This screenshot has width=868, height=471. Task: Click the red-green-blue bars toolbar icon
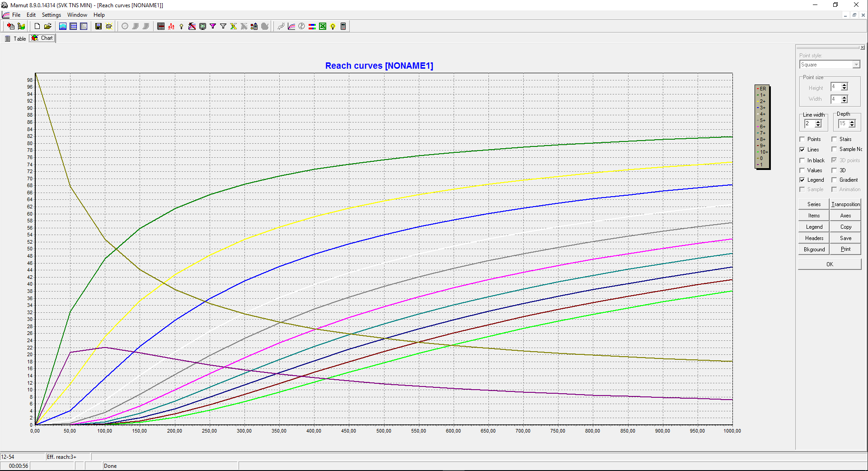pos(312,26)
